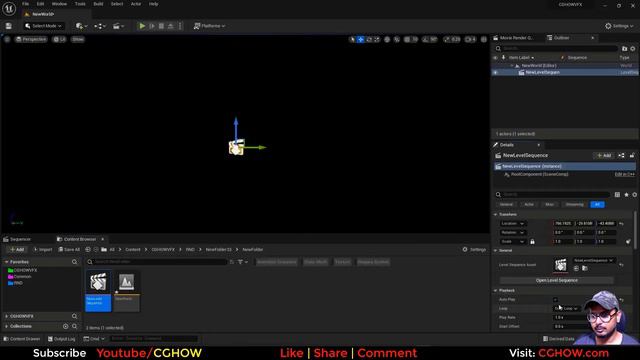Open the Build menu
The height and width of the screenshot is (360, 640).
[98, 4]
